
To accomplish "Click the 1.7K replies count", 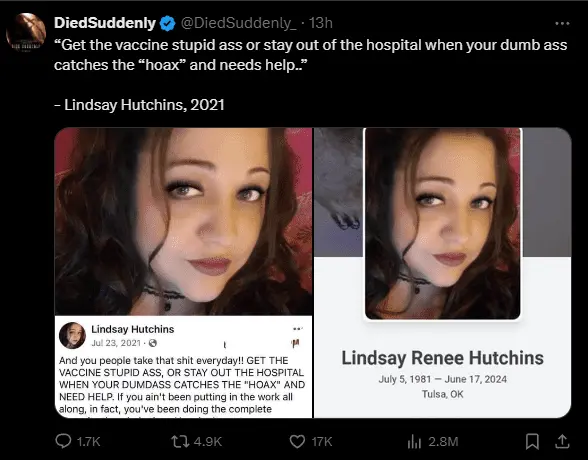I will pyautogui.click(x=88, y=442).
